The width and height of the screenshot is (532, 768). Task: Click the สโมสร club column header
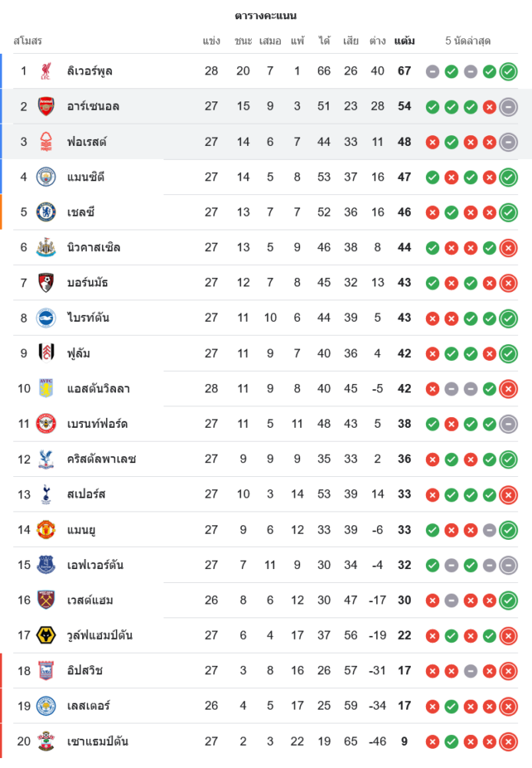pyautogui.click(x=28, y=41)
